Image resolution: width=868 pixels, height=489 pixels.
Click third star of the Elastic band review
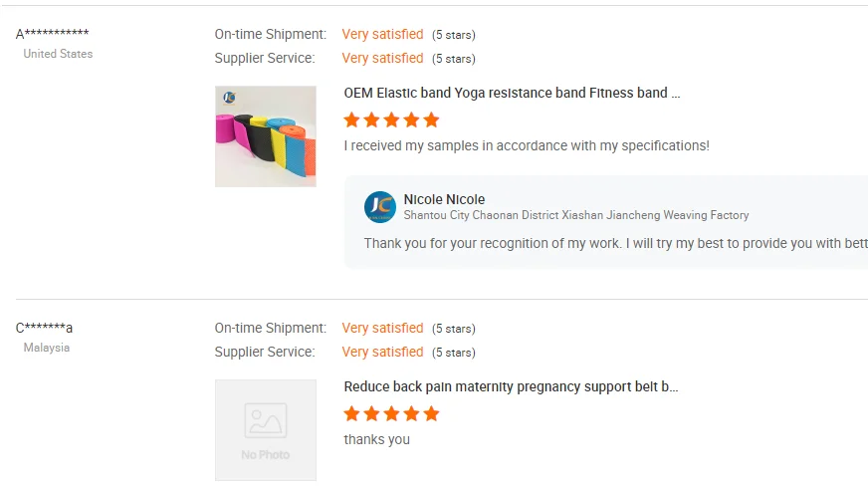(391, 121)
